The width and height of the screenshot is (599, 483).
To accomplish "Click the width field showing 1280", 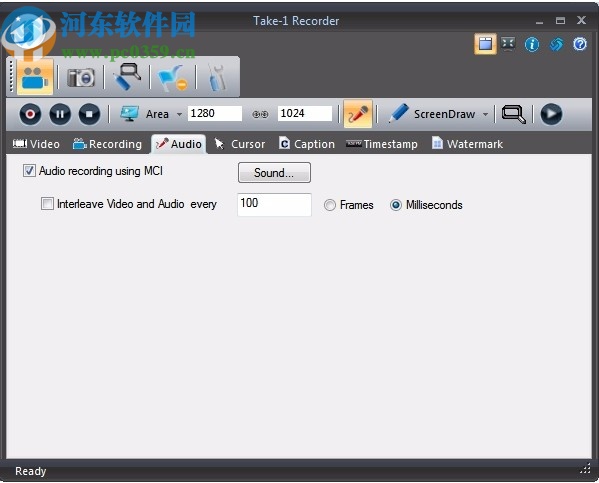I will point(215,113).
